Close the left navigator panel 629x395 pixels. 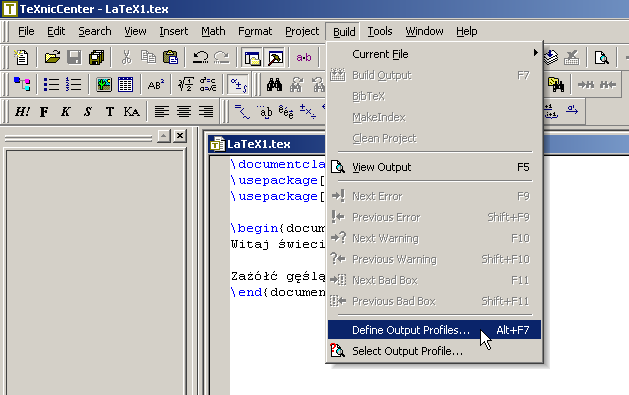(180, 136)
